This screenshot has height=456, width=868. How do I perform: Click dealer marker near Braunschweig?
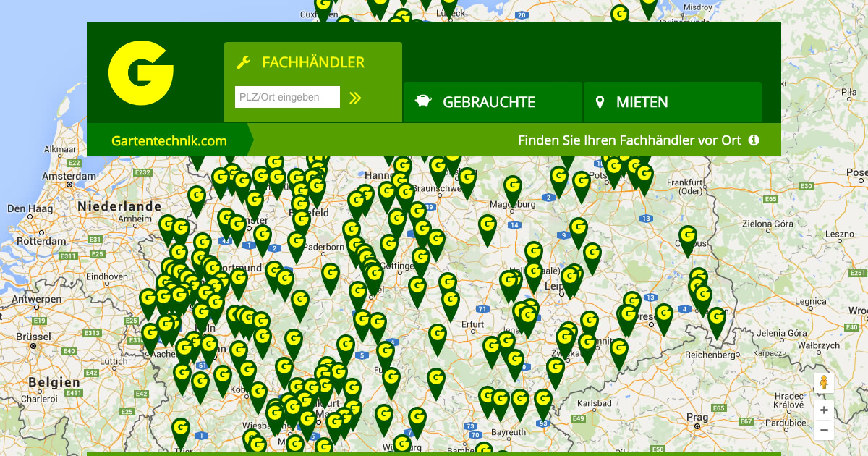point(438,171)
